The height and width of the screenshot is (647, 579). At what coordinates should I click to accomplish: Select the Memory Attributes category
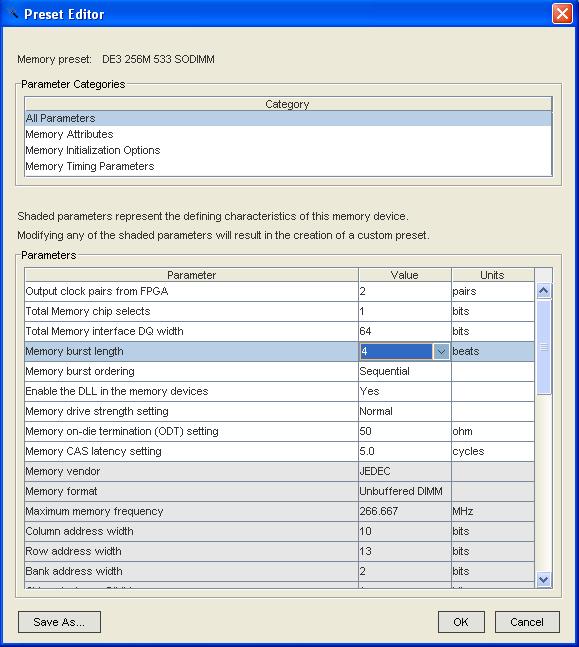[288, 135]
